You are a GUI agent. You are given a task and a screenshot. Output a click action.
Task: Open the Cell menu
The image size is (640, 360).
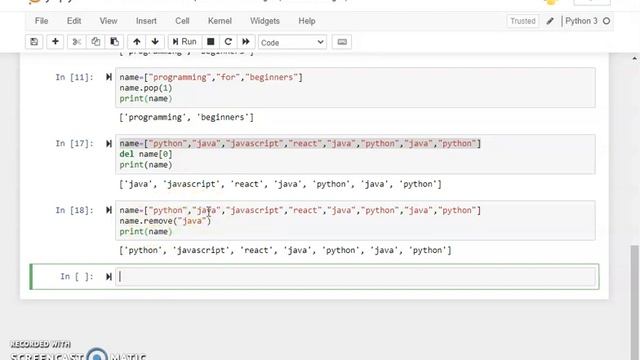click(182, 21)
